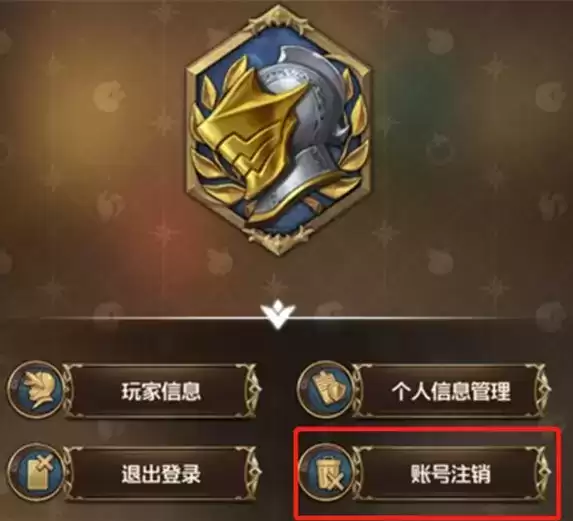Click the top ornament of the avatar frame
The height and width of the screenshot is (521, 573).
[279, 15]
